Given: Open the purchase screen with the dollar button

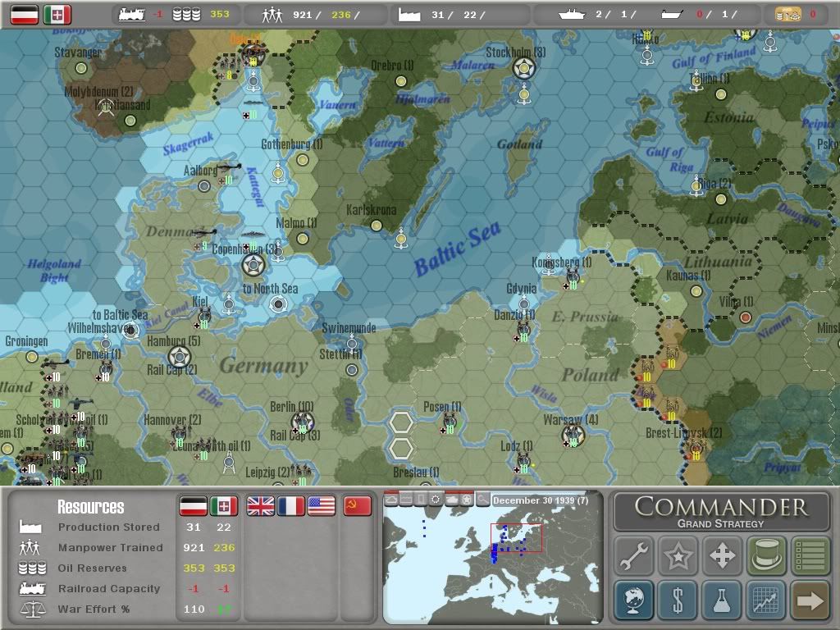Looking at the screenshot, I should [x=678, y=600].
